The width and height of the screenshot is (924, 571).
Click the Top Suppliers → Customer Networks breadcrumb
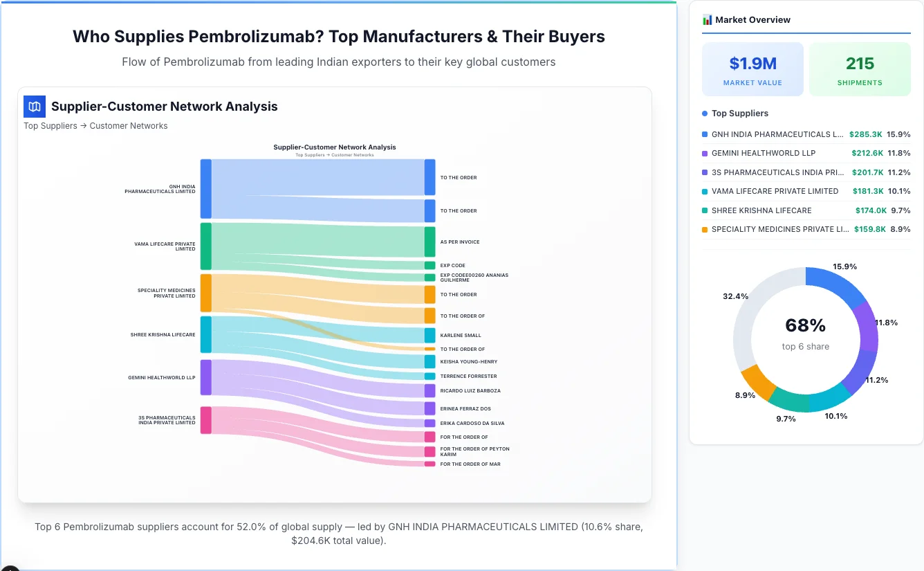(95, 125)
